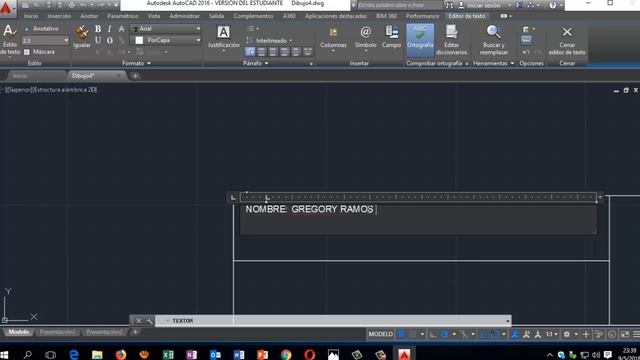Open workspace switching gear in status bar
Image resolution: width=640 pixels, height=360 pixels.
(x=567, y=334)
